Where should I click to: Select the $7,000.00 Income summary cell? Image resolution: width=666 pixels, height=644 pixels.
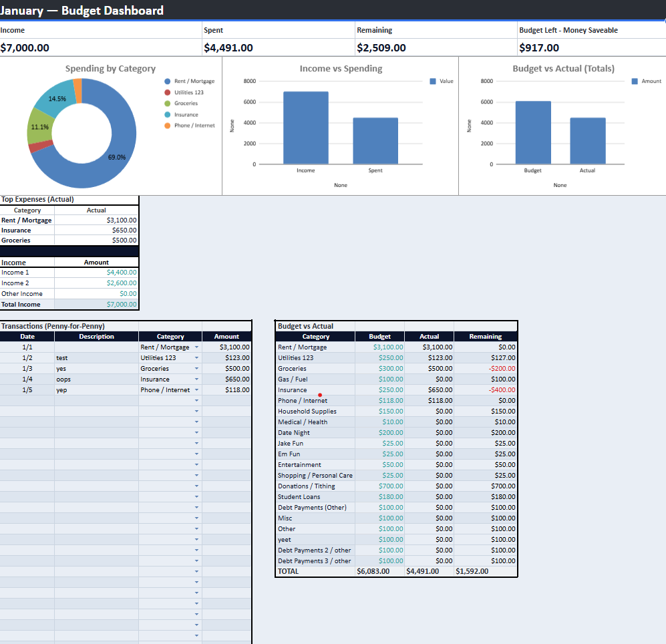tap(101, 47)
